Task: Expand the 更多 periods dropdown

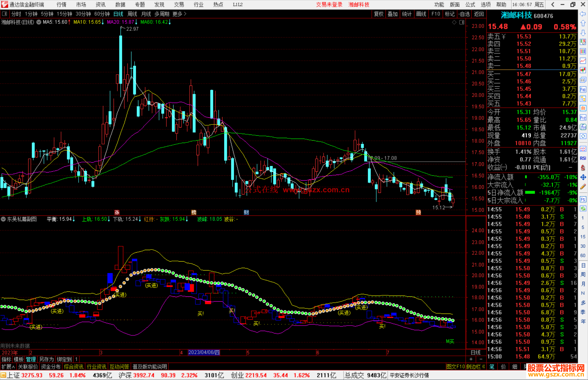Action: tap(179, 14)
